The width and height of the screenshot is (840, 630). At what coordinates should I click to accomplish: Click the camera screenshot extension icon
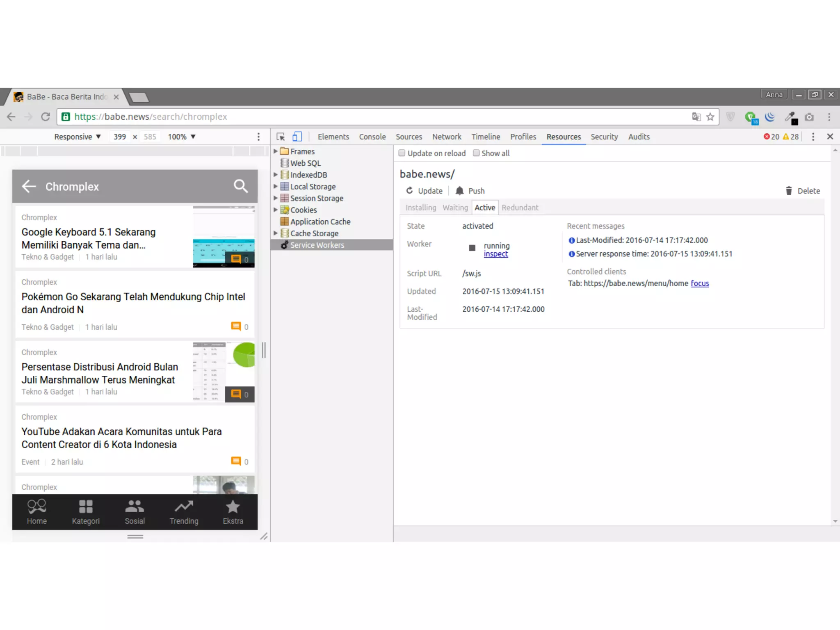point(809,117)
